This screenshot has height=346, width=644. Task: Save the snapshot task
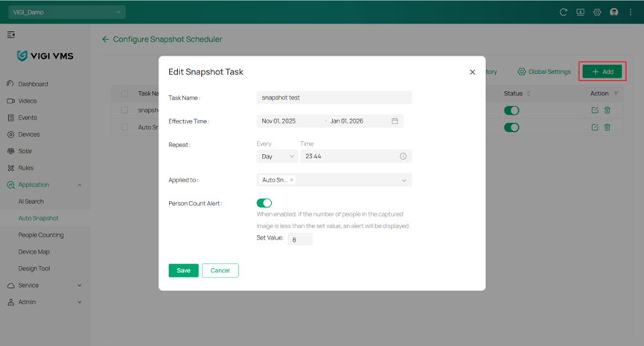(183, 271)
